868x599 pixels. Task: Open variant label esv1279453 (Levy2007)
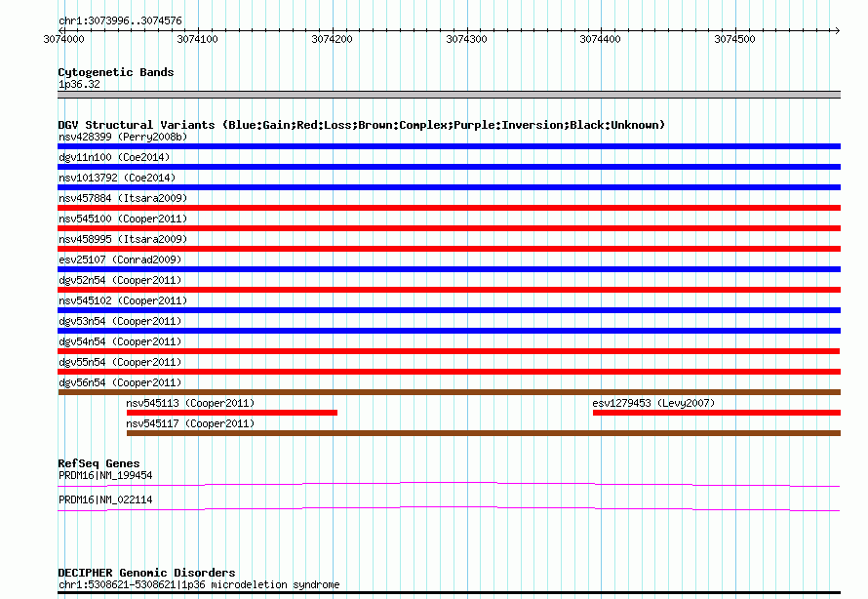[653, 403]
